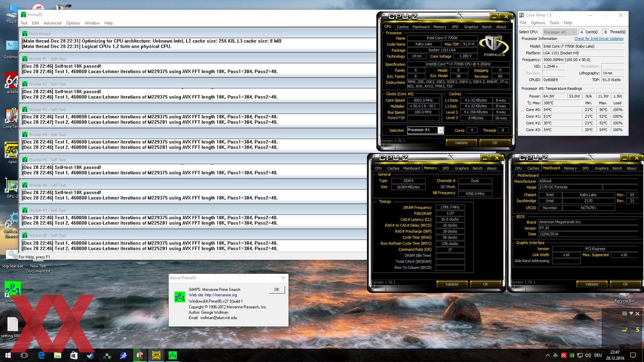This screenshot has height=362, width=644.
Task: Open the GPU-Z desktop shortcut
Action: [12, 188]
